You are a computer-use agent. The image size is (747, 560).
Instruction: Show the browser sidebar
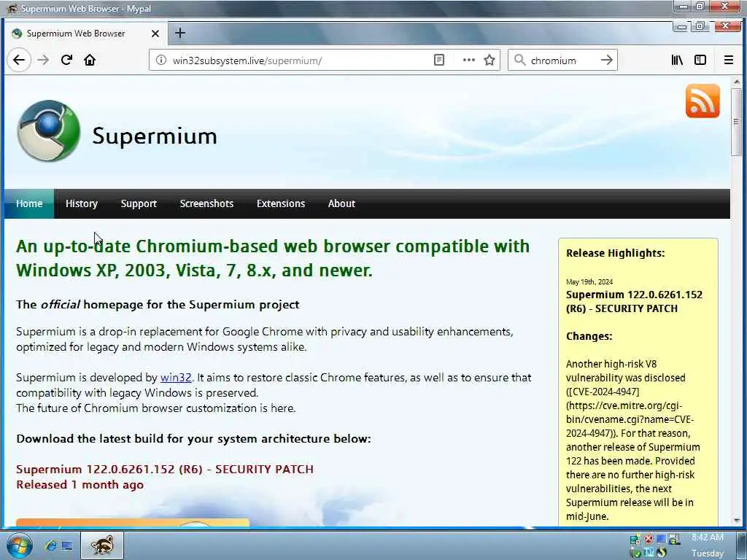click(700, 60)
